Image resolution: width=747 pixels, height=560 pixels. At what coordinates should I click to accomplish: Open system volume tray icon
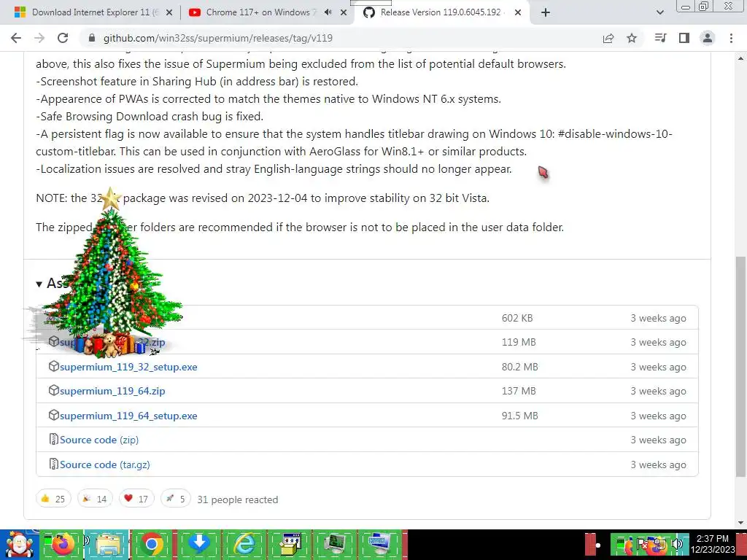tap(676, 545)
